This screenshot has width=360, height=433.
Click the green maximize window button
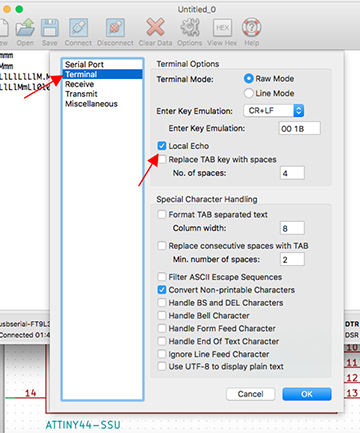(19, 9)
